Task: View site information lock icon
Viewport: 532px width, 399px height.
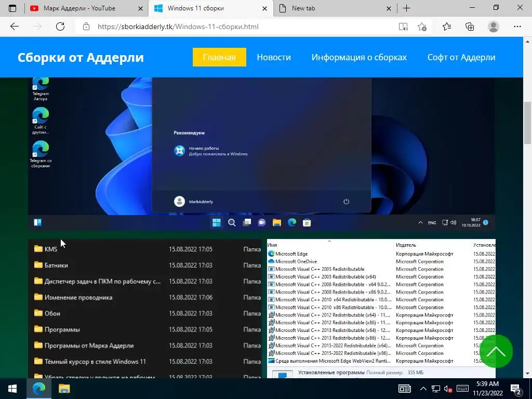Action: pos(86,26)
